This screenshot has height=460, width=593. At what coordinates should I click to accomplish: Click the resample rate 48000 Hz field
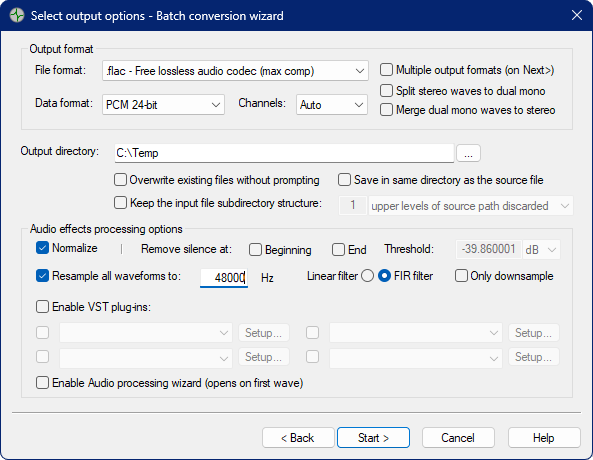tap(224, 278)
